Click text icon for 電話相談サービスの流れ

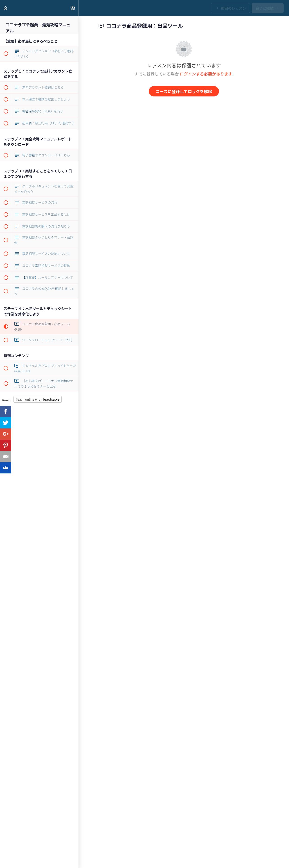[17, 203]
